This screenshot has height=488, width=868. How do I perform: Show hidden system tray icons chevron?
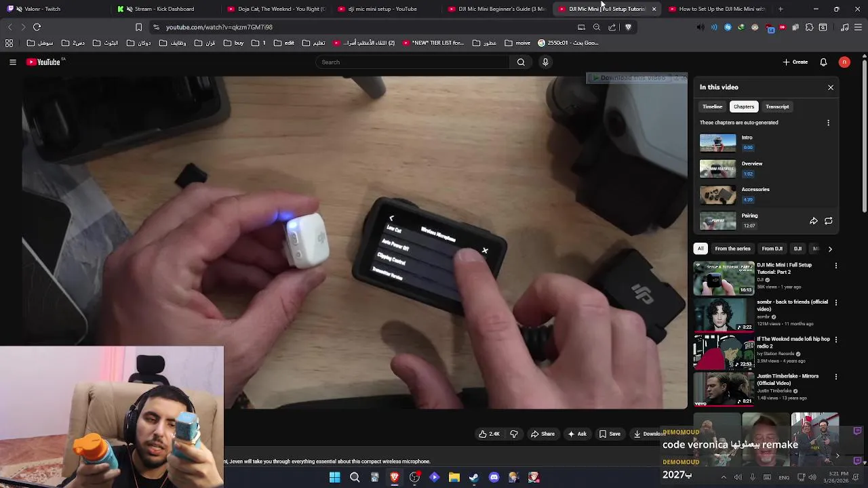coord(724,477)
